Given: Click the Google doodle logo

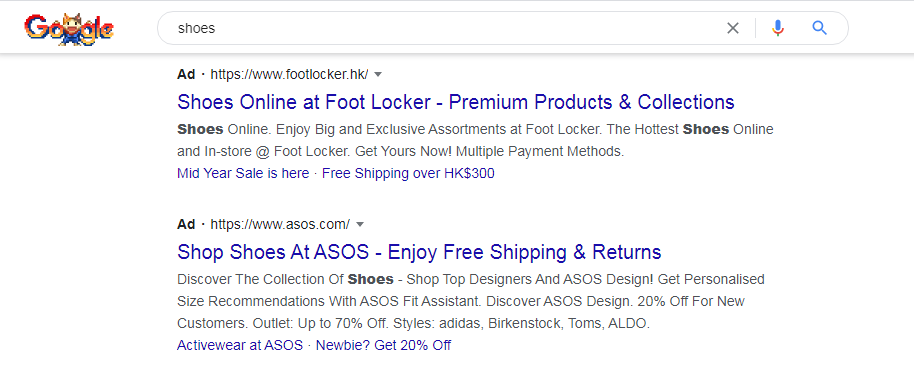Looking at the screenshot, I should pyautogui.click(x=69, y=28).
